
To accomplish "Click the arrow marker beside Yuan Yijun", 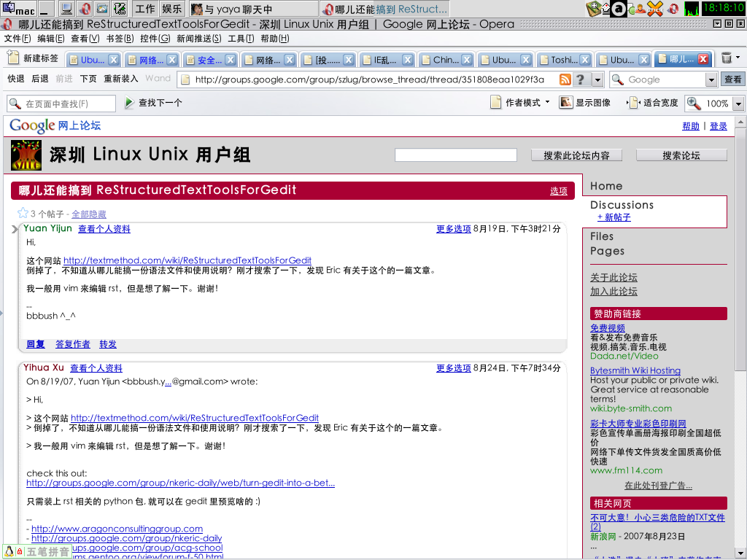I will (x=15, y=230).
